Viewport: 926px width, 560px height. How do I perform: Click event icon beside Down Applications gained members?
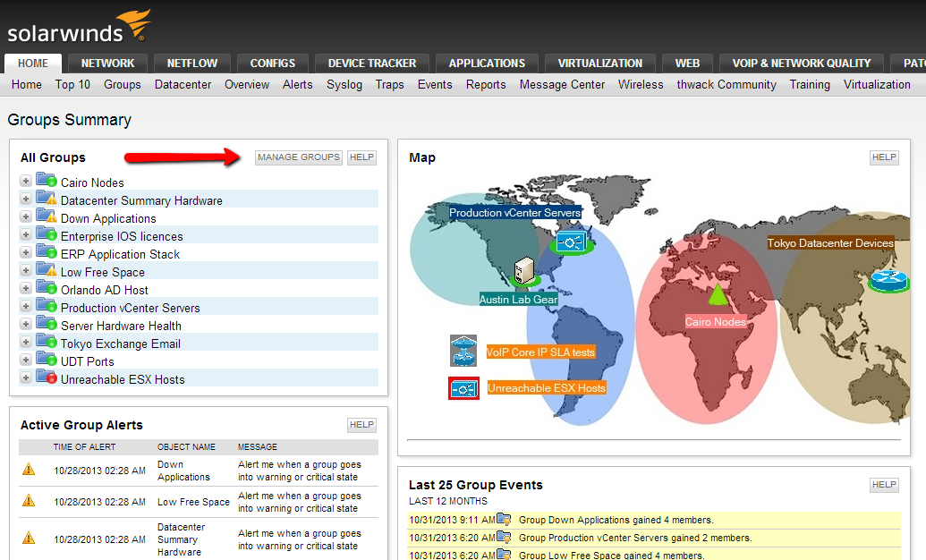pos(504,519)
